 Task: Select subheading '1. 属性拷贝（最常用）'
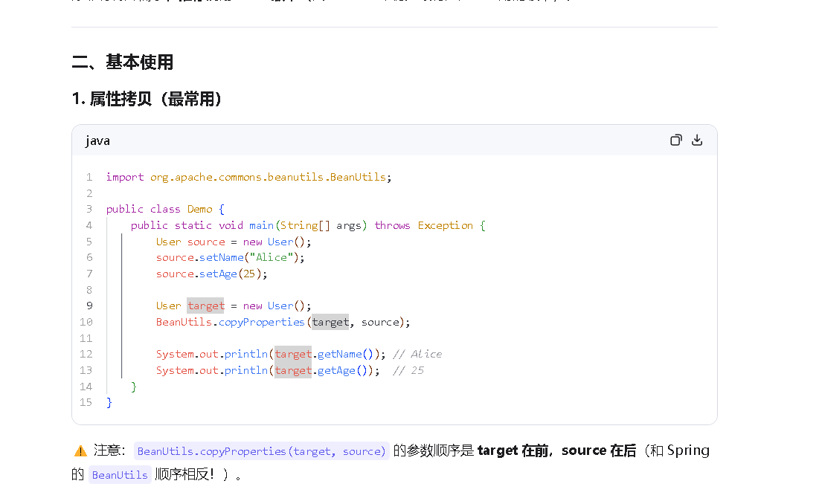[147, 99]
